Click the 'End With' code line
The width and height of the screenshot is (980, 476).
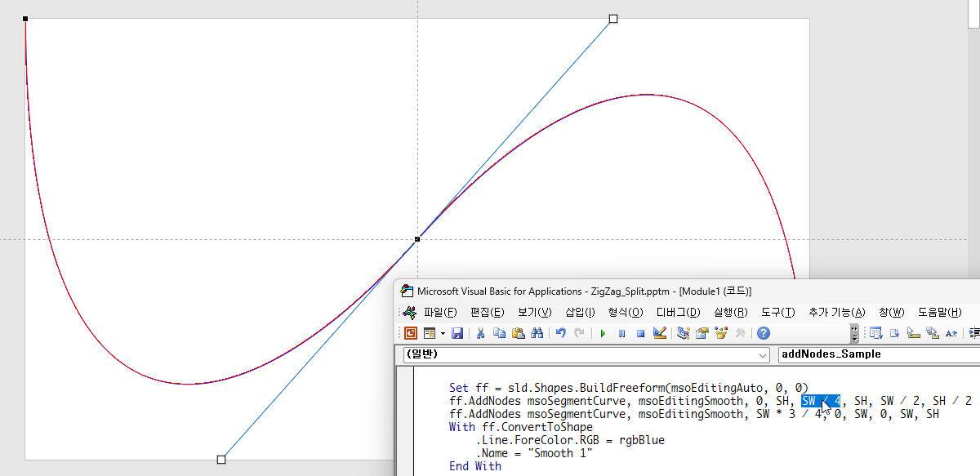click(475, 466)
